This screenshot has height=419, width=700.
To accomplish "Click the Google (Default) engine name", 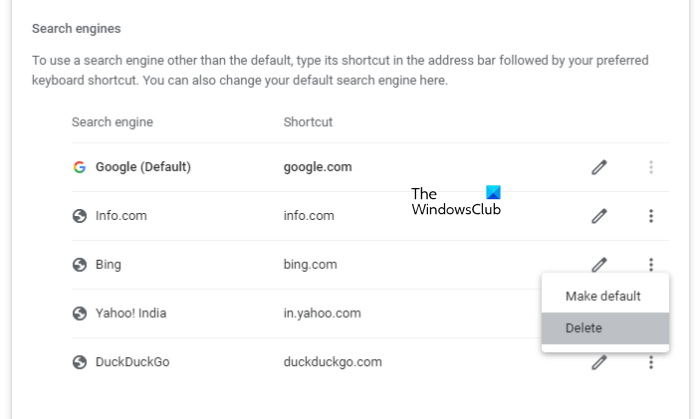I will (143, 167).
